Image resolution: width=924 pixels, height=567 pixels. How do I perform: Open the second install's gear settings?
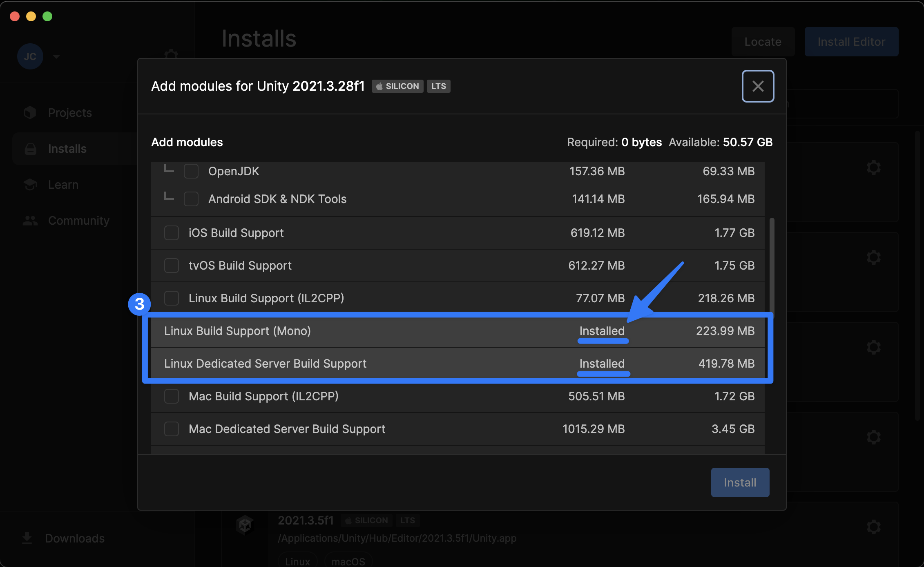873,257
